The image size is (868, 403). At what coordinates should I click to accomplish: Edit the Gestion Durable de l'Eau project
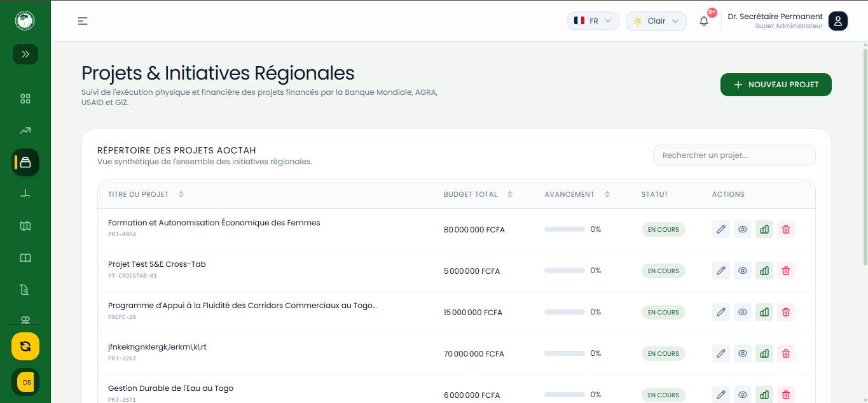pos(721,395)
